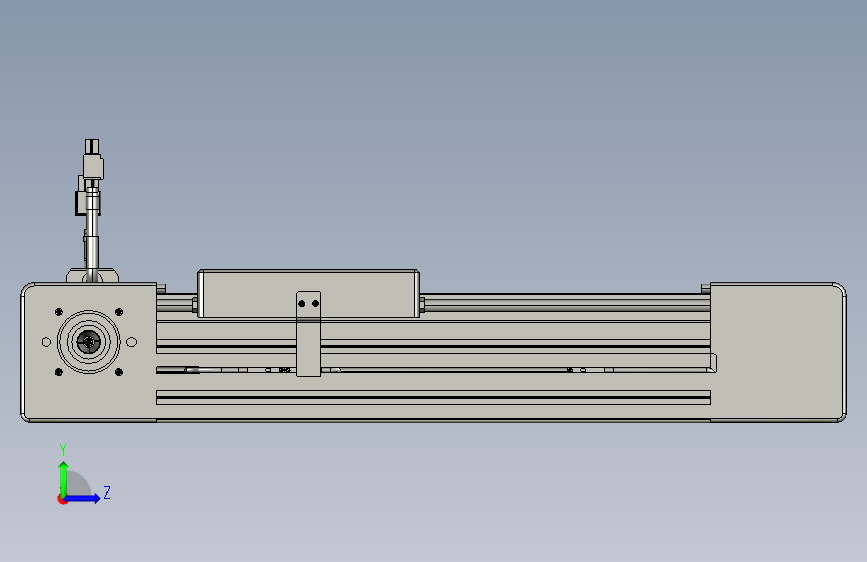Click the green Y axis arrow of the triad
The image size is (867, 562).
tap(64, 478)
